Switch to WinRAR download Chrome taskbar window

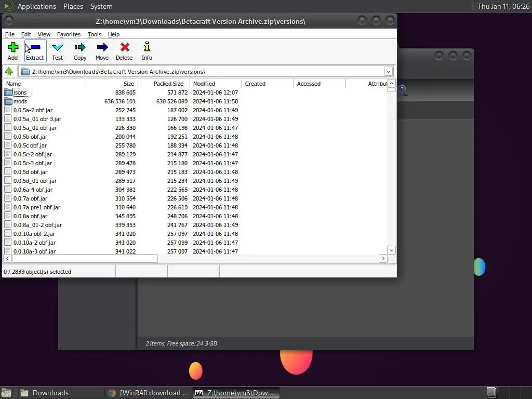point(148,393)
